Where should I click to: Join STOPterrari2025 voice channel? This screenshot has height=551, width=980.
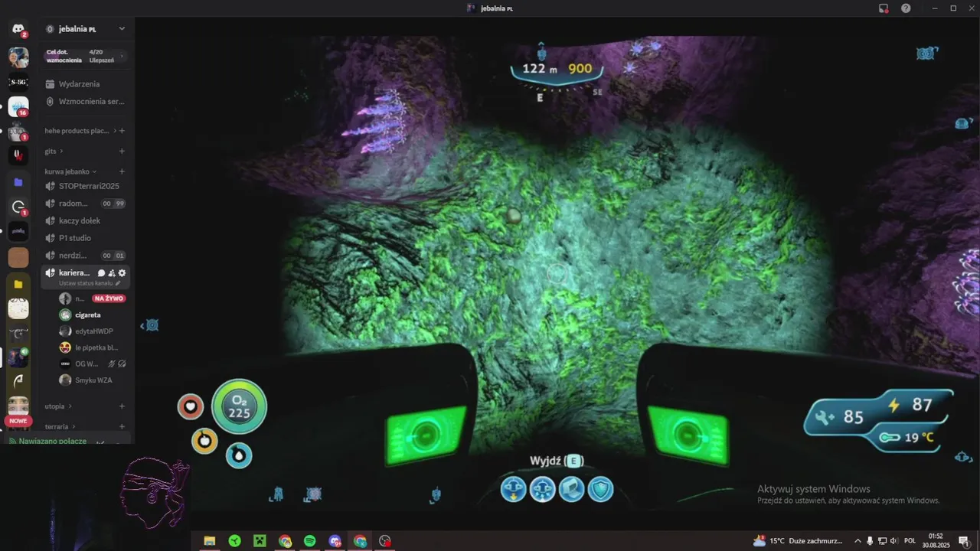86,186
